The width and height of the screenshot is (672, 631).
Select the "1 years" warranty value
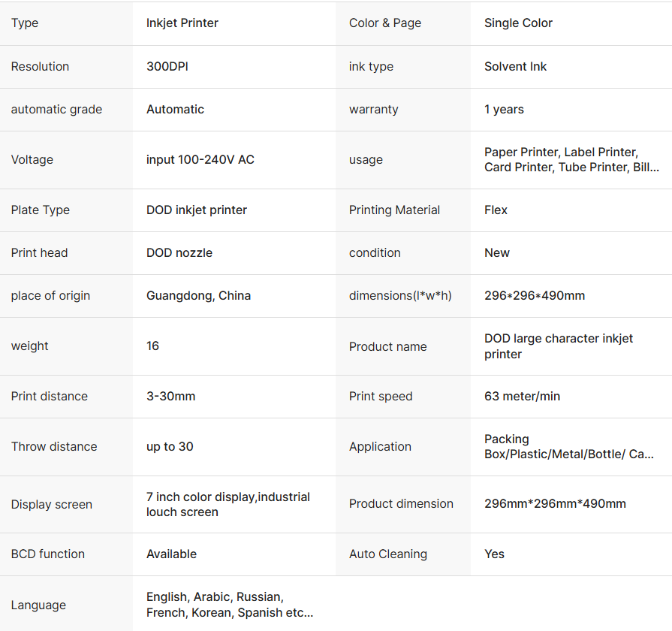point(504,109)
